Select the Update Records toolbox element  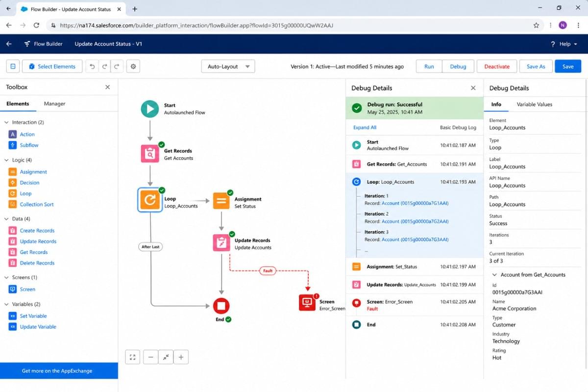[38, 242]
